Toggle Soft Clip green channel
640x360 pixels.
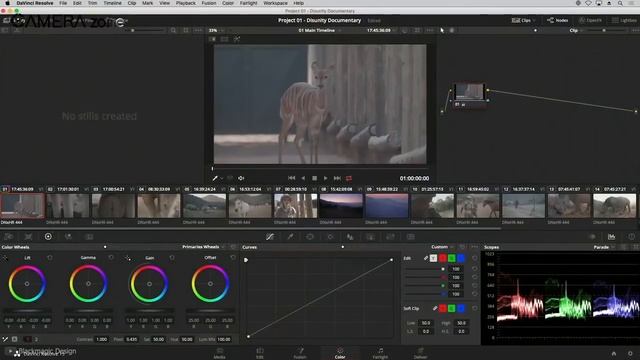(x=451, y=308)
